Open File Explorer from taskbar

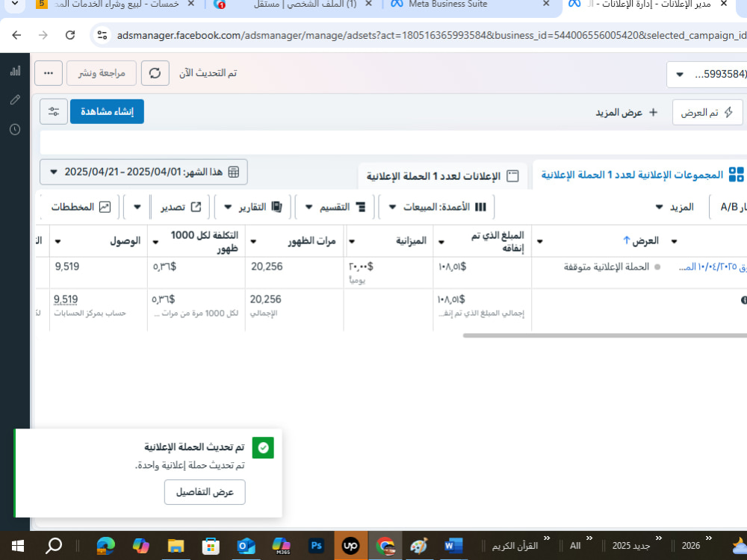click(176, 546)
